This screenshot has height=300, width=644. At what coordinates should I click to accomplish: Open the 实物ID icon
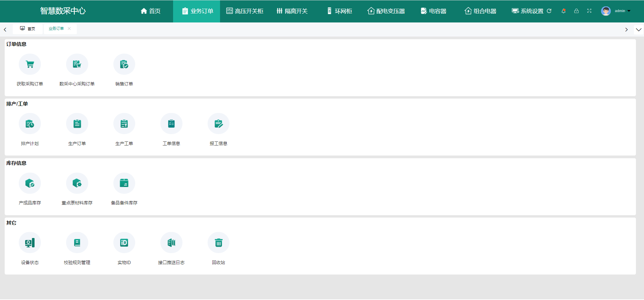(124, 243)
